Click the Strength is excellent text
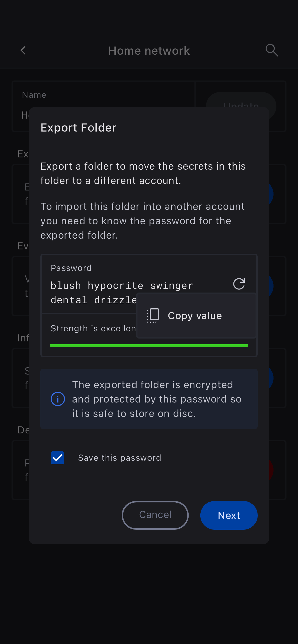The height and width of the screenshot is (644, 298). click(x=93, y=328)
